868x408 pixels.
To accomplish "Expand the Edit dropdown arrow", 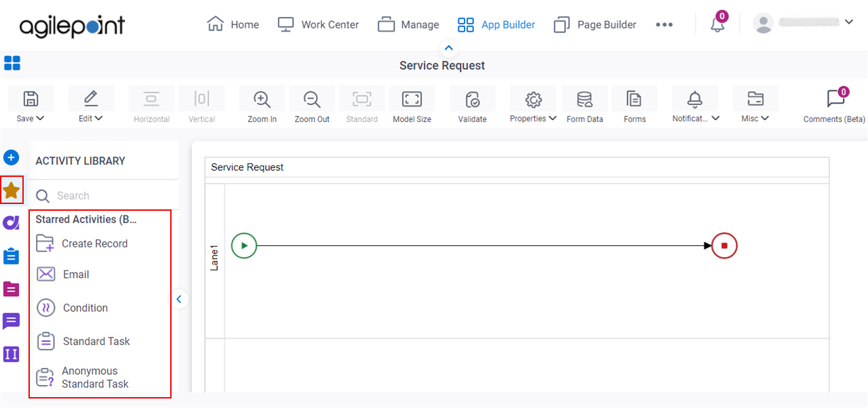I will 99,119.
